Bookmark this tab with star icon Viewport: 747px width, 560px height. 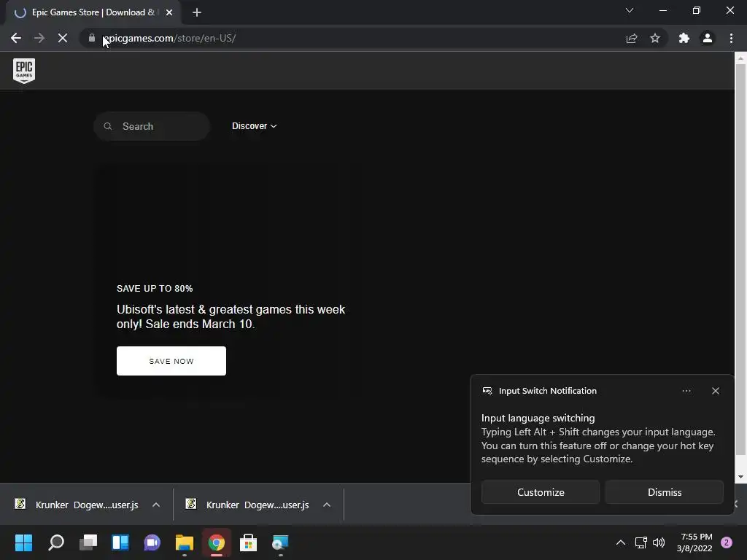click(655, 38)
